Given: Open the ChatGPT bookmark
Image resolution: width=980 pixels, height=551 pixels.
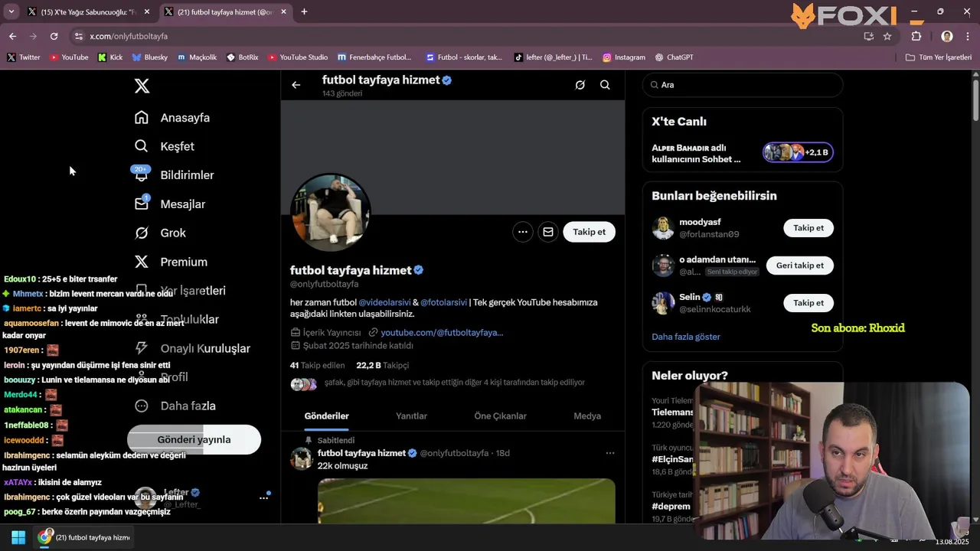Looking at the screenshot, I should pyautogui.click(x=674, y=57).
